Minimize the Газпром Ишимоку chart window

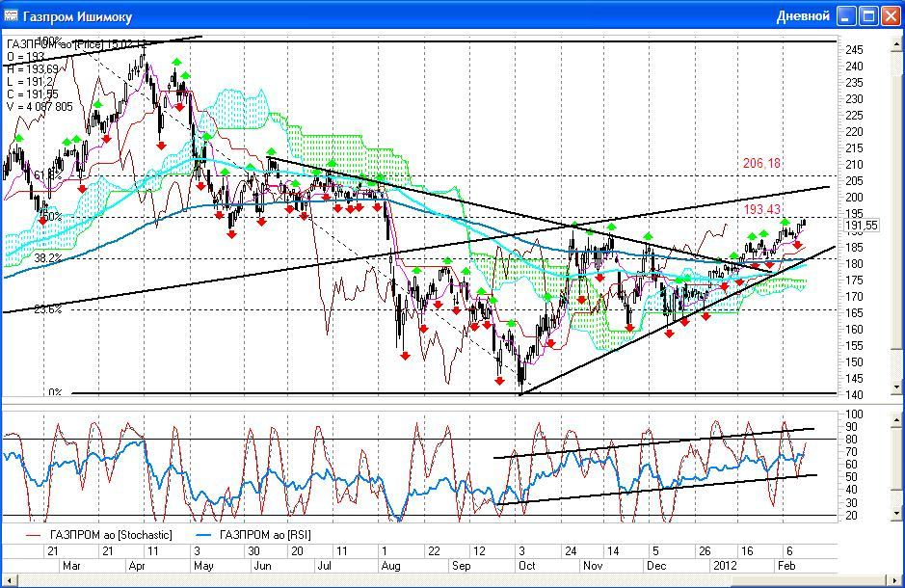(x=847, y=15)
